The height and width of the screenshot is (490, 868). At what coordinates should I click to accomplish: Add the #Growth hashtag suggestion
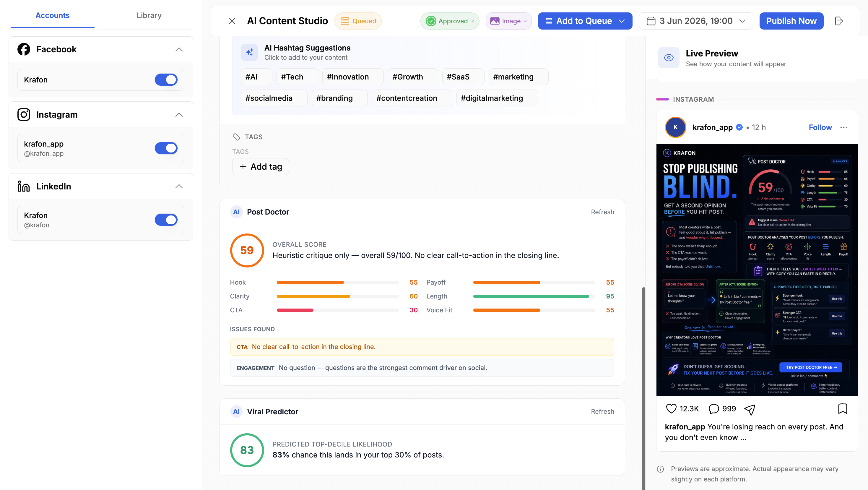(x=413, y=77)
